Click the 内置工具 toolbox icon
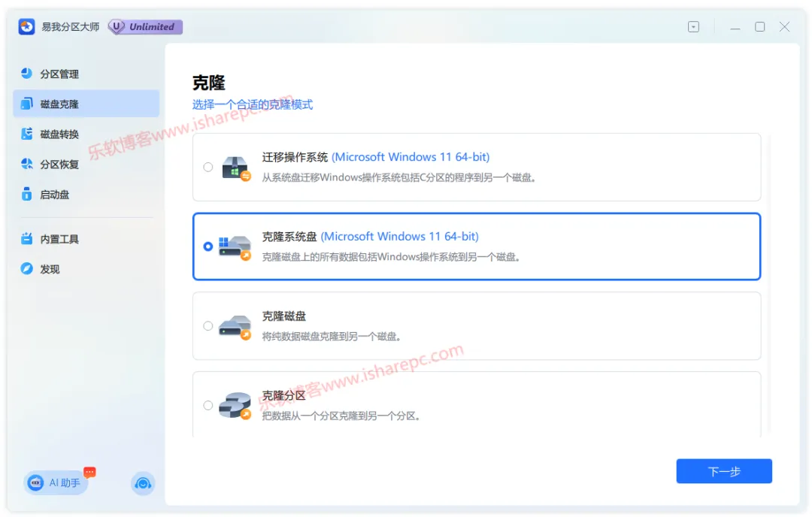The height and width of the screenshot is (517, 812). pos(26,238)
